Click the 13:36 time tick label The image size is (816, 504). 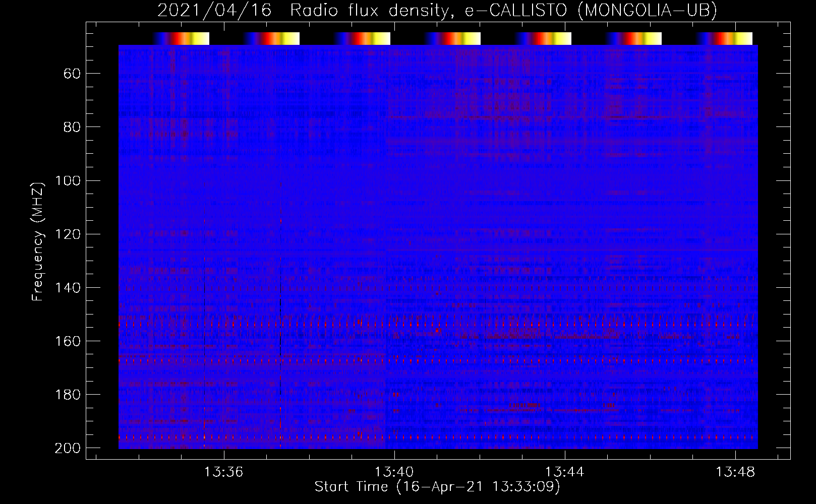pos(223,472)
